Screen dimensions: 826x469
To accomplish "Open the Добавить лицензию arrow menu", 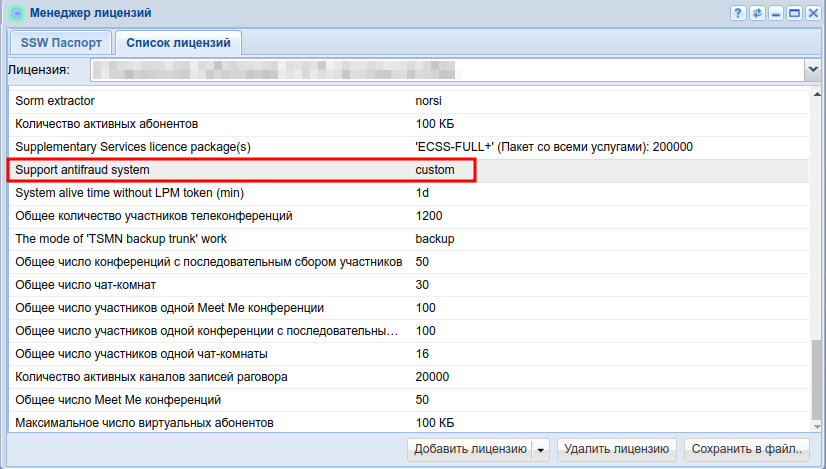I will pos(541,450).
